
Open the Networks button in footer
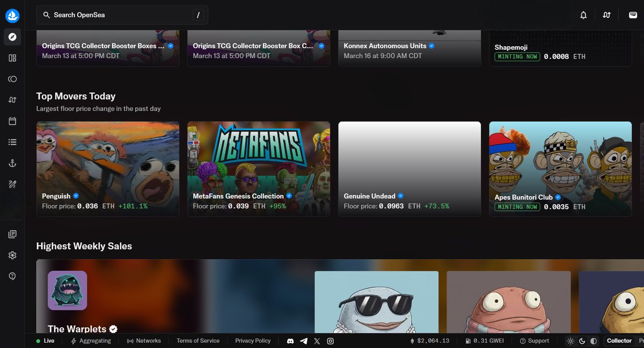[x=144, y=341]
